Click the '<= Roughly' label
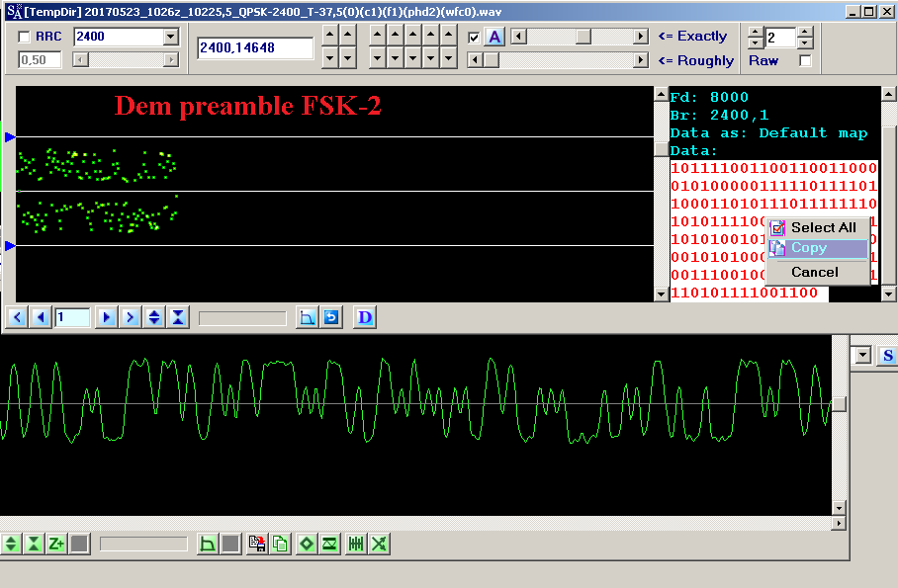 [x=696, y=60]
